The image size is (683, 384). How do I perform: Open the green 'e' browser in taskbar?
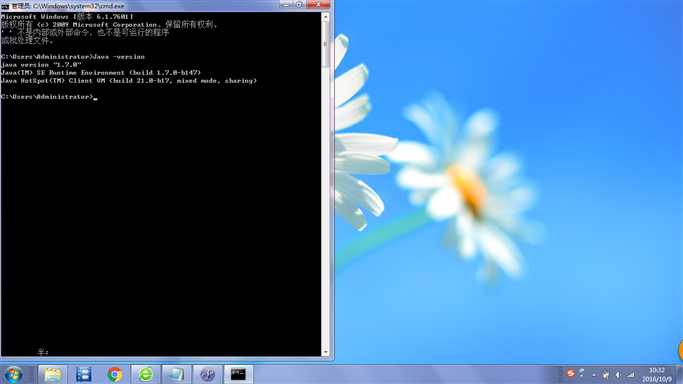pos(145,374)
